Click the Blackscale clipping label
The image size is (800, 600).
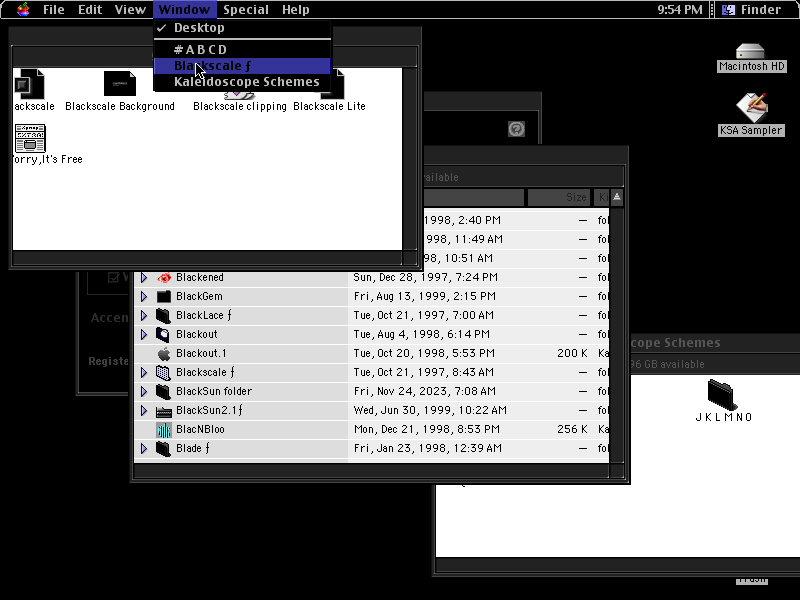coord(240,106)
